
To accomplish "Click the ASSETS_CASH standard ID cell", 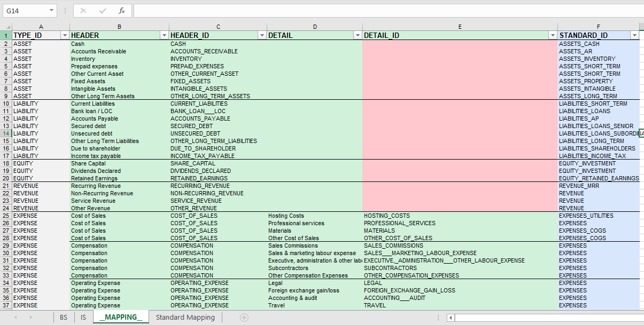I will click(x=599, y=44).
